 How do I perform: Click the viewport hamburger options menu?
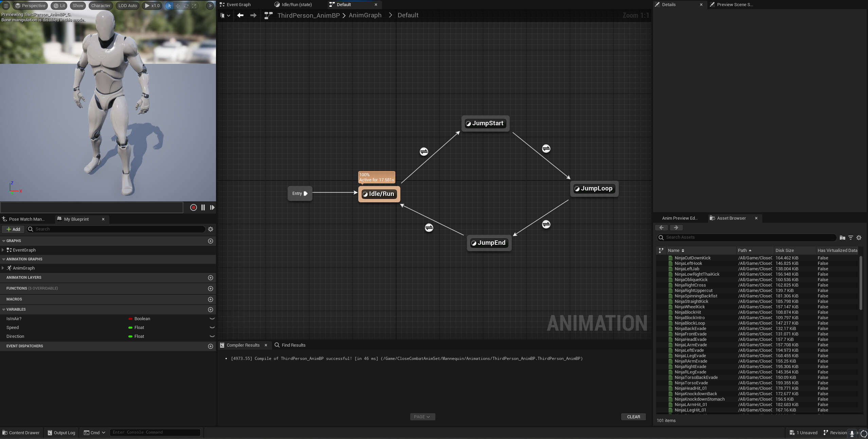pyautogui.click(x=6, y=5)
